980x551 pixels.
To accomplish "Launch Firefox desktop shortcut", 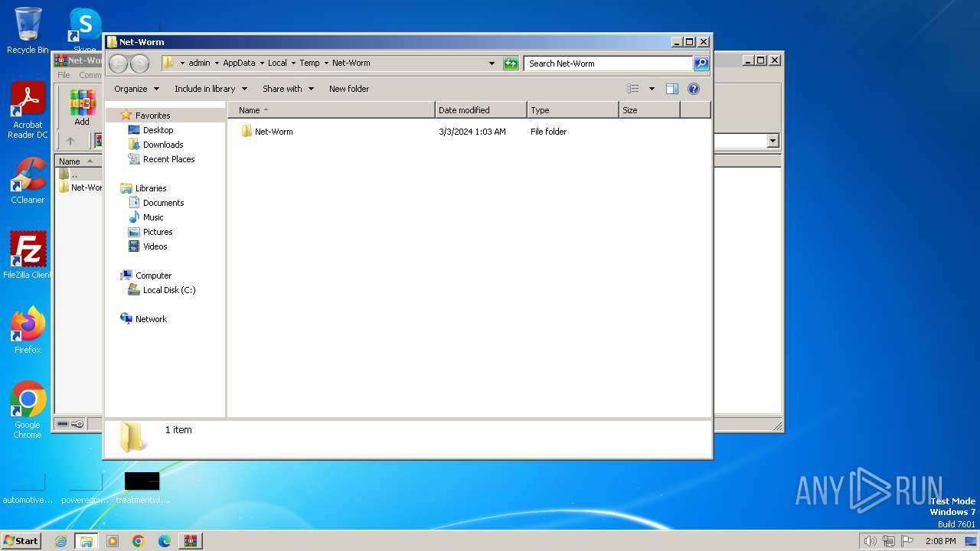I will [28, 331].
